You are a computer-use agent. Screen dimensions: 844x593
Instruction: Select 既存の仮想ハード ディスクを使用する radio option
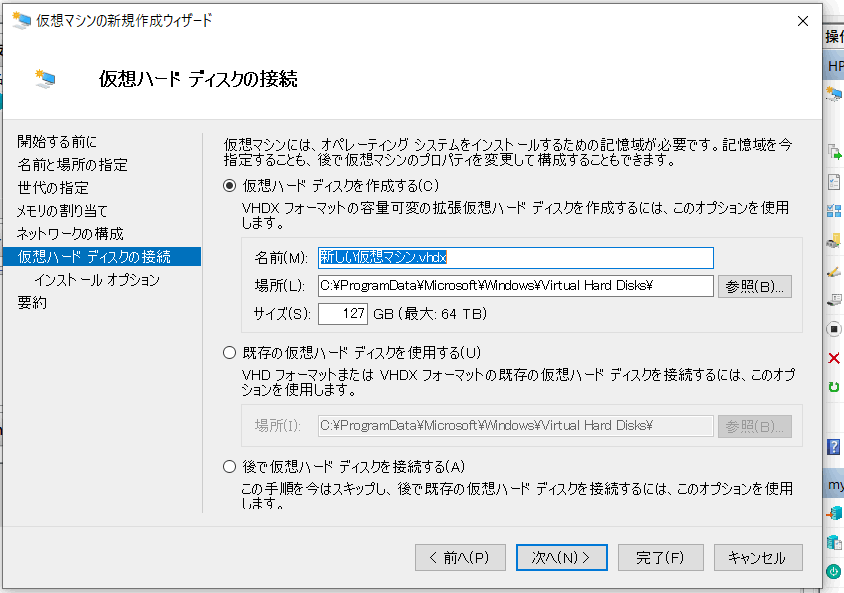point(229,353)
